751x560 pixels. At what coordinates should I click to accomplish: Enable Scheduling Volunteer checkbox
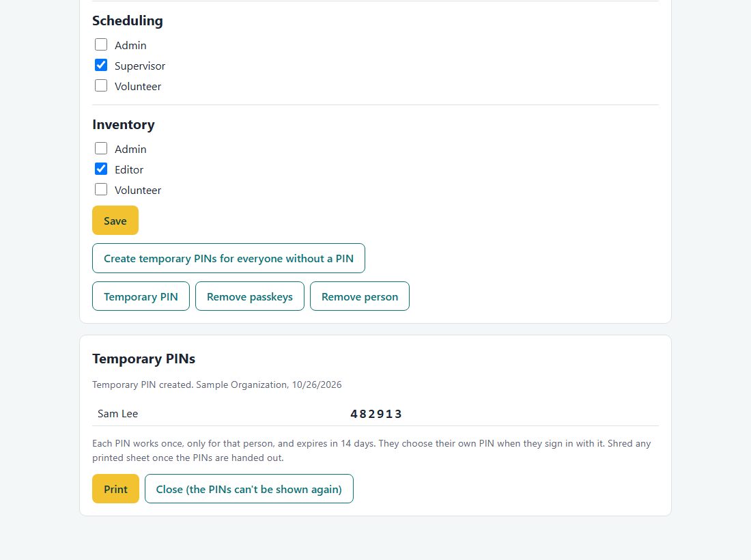(101, 86)
